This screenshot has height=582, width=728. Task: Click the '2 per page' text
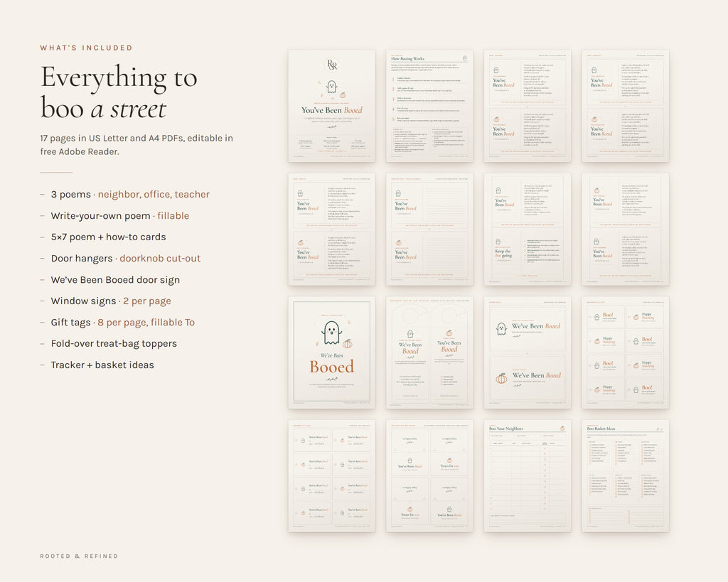tap(146, 301)
